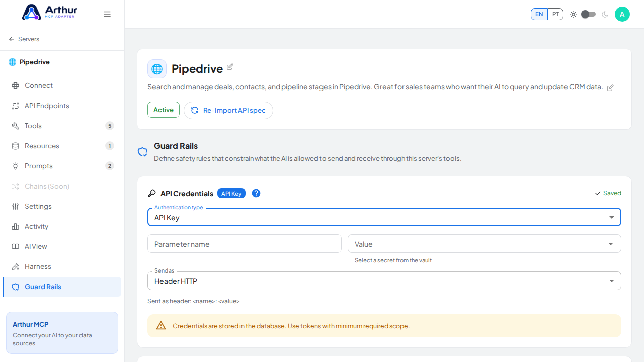Click the Pipedrive server name in the sidebar

pos(35,62)
